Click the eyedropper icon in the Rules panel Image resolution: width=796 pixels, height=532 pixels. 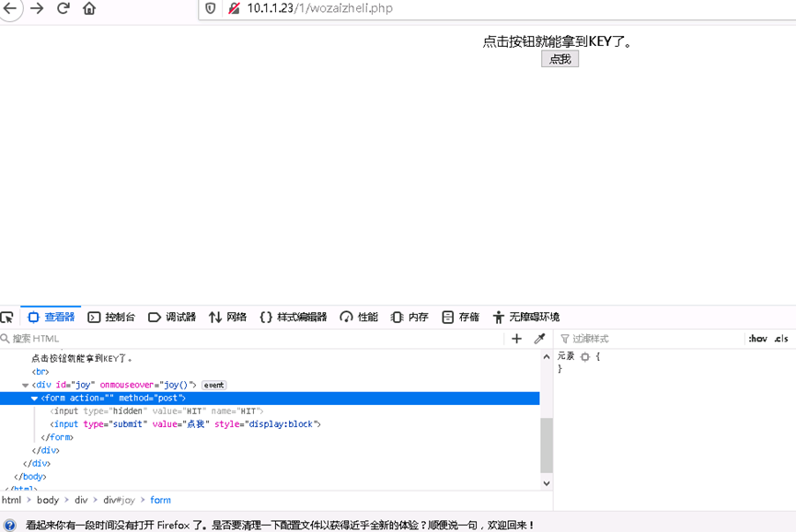point(540,338)
